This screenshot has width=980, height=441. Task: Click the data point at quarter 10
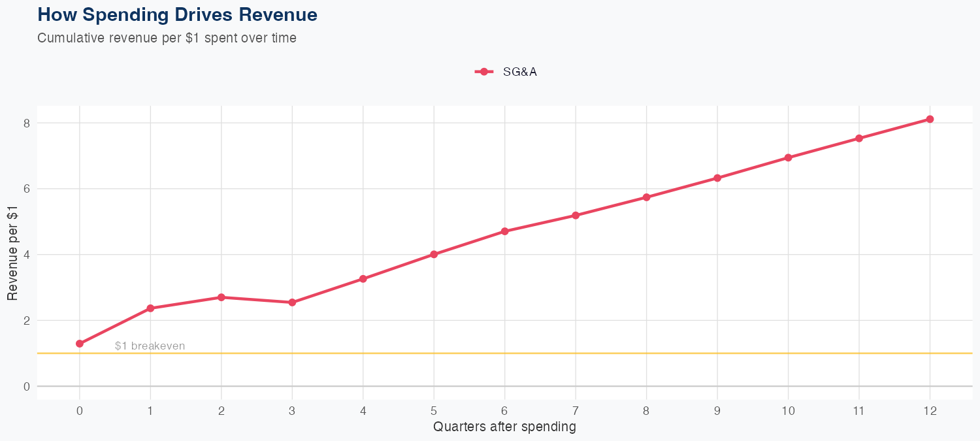tap(789, 157)
